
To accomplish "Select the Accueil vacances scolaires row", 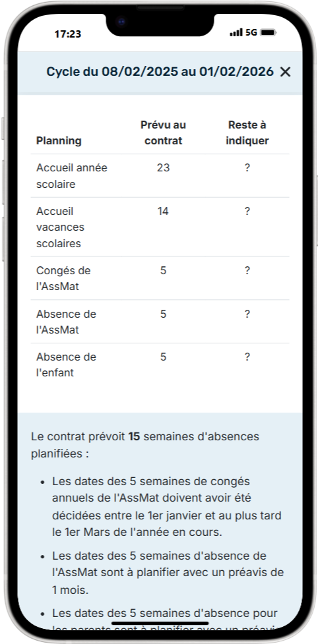I will pos(160,227).
